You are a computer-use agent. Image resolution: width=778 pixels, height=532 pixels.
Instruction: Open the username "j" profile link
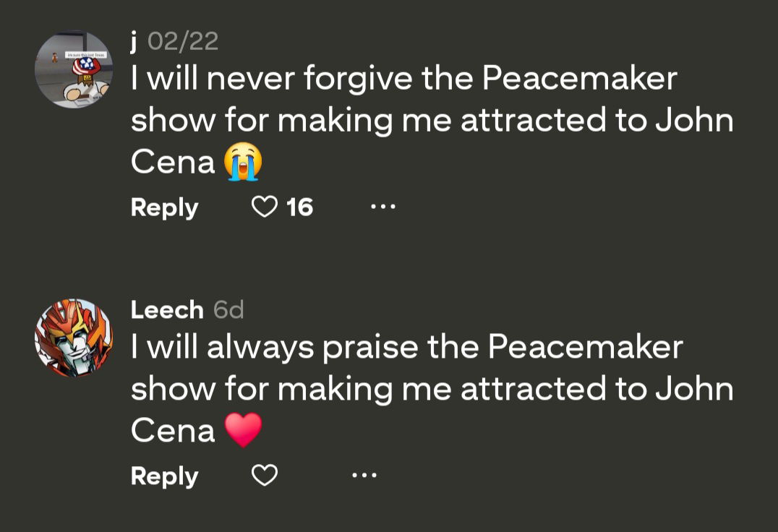[134, 42]
